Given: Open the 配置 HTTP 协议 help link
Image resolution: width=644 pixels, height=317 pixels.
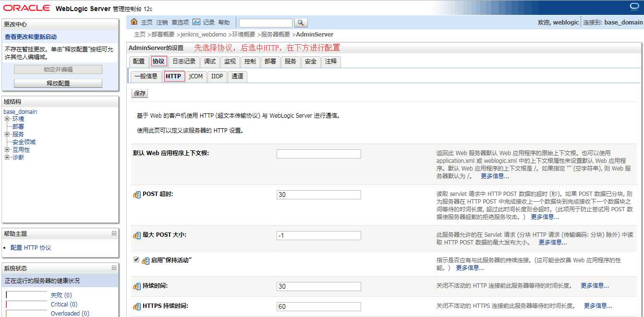Looking at the screenshot, I should click(31, 248).
